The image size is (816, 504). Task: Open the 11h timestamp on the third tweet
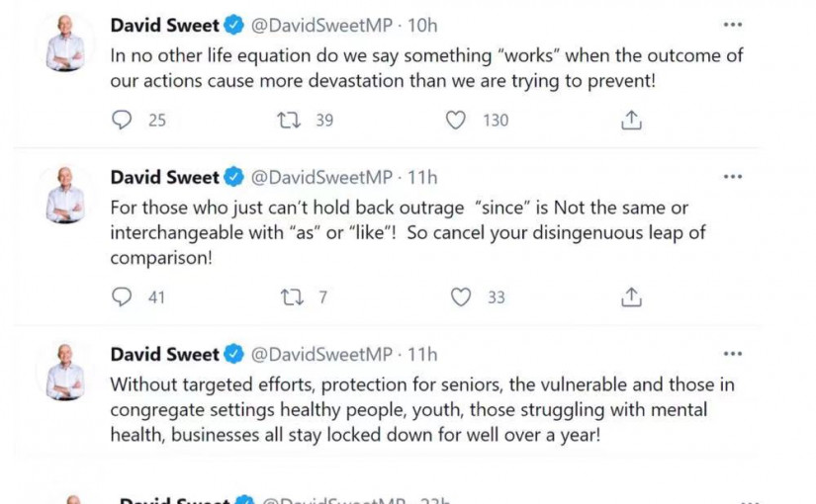[423, 354]
